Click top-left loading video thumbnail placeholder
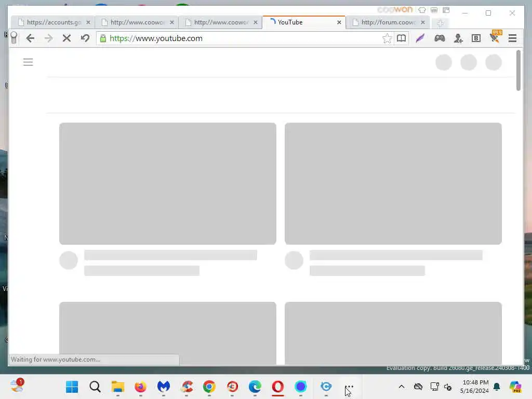Viewport: 532px width, 399px height. tap(168, 183)
